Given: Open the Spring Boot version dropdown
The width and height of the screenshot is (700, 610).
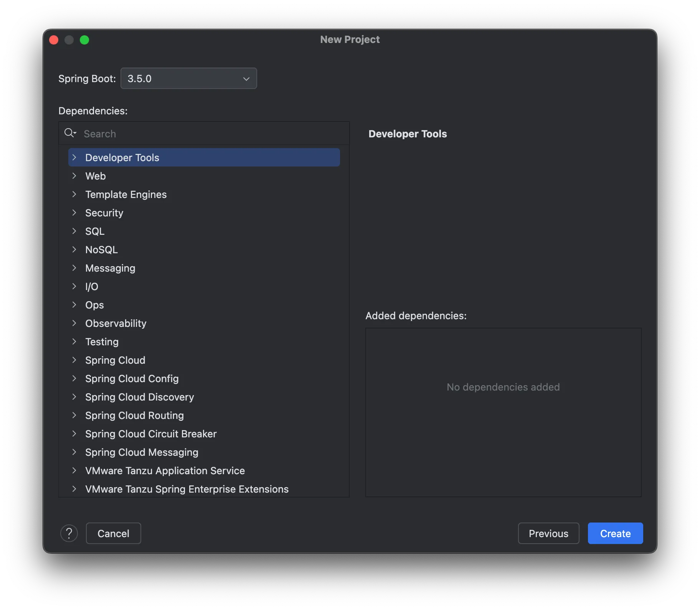Looking at the screenshot, I should click(189, 78).
